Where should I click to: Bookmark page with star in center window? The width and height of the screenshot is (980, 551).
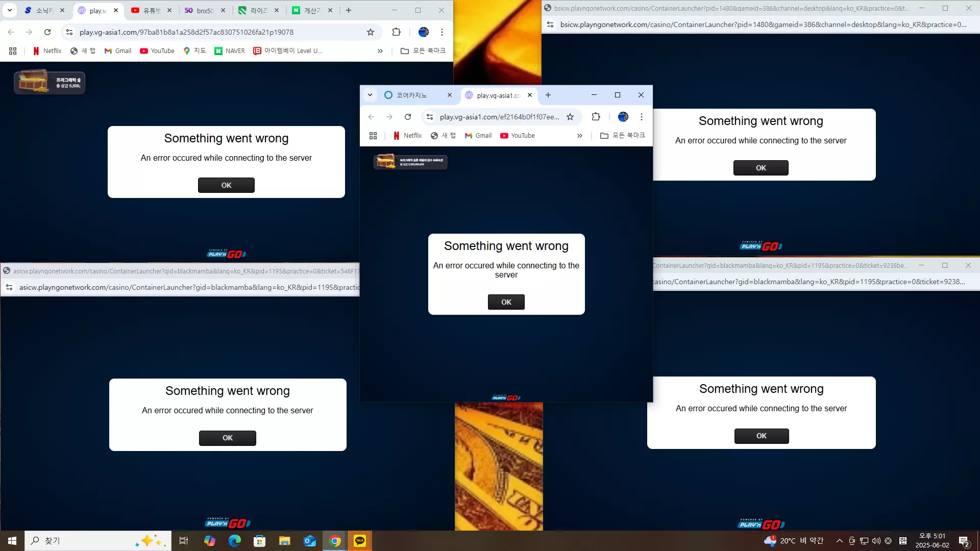pos(570,117)
